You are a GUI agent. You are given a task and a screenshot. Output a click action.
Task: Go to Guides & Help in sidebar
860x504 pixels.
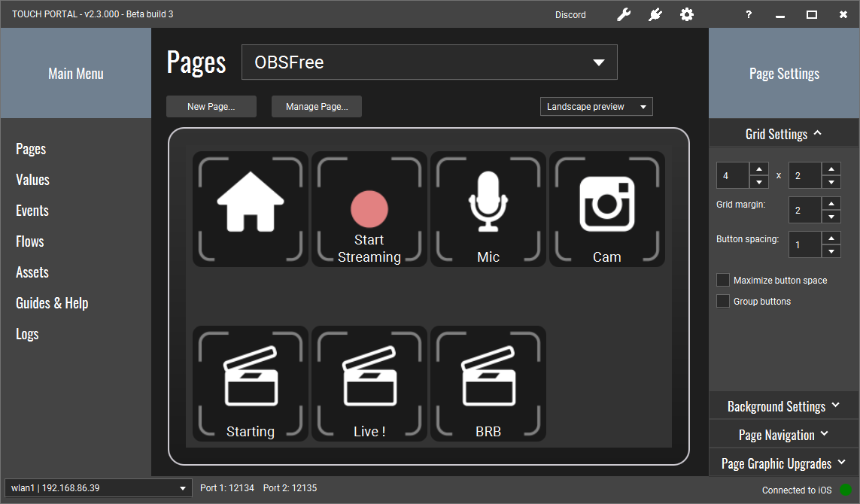pos(52,303)
